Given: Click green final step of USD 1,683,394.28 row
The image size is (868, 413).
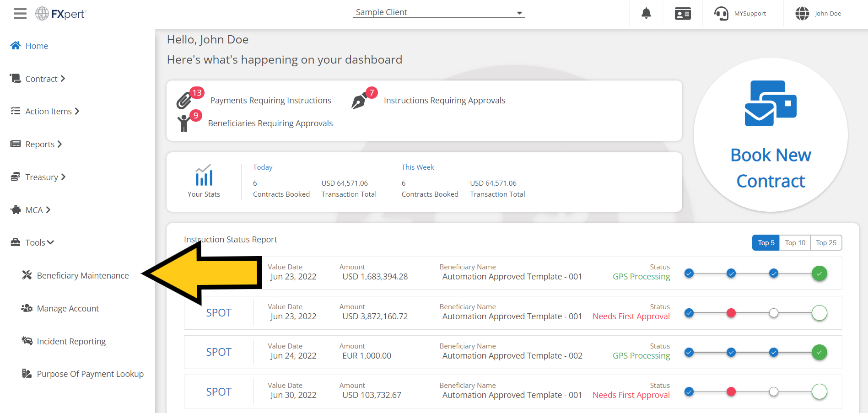Looking at the screenshot, I should 819,274.
